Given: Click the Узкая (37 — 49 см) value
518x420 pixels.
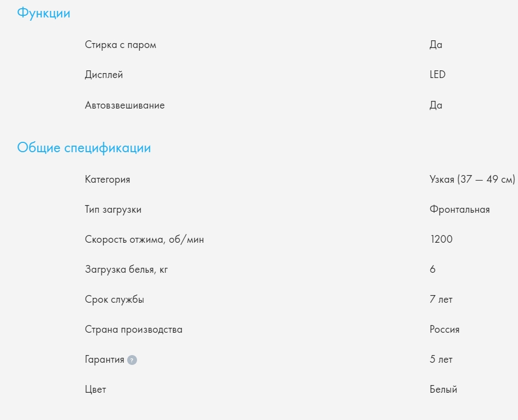Looking at the screenshot, I should 472,179.
